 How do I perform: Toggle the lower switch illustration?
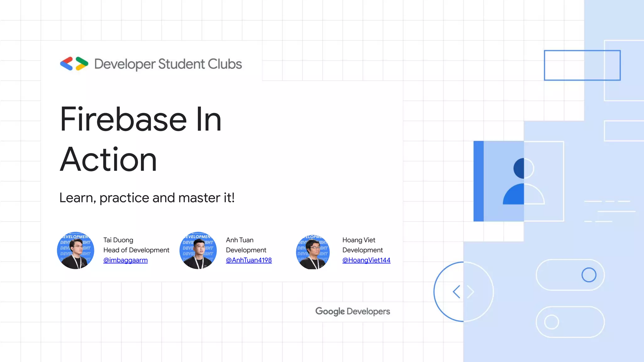(570, 322)
